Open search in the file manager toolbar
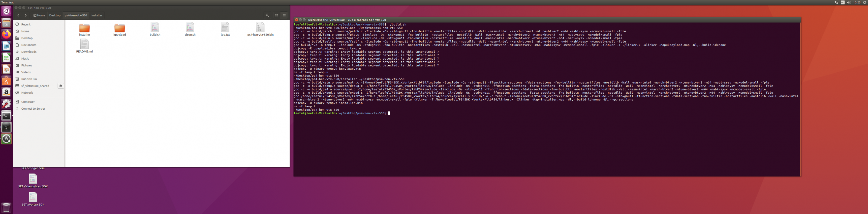This screenshot has height=214, width=868. (267, 15)
